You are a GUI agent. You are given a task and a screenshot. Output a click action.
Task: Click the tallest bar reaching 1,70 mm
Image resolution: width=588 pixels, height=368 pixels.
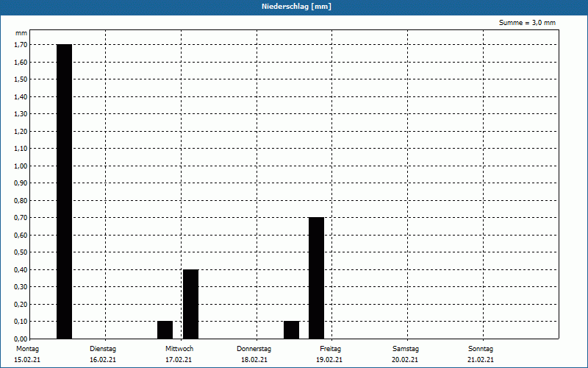[x=64, y=191]
